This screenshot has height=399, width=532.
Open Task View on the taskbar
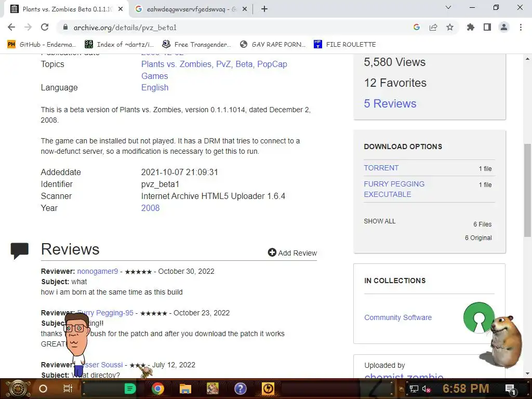pos(68,389)
